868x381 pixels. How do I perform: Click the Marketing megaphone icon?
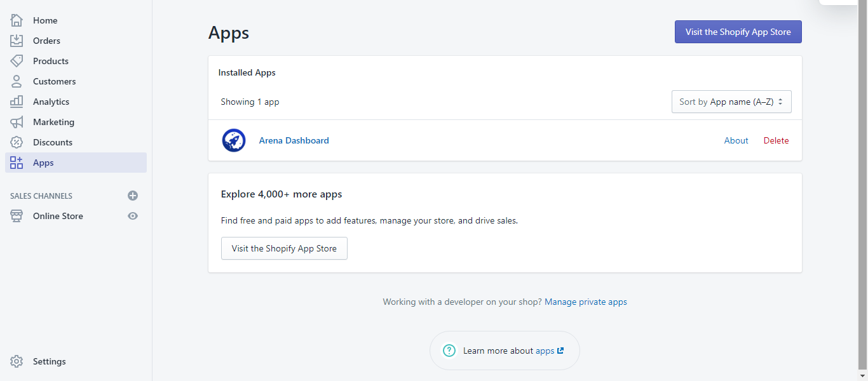pos(17,122)
